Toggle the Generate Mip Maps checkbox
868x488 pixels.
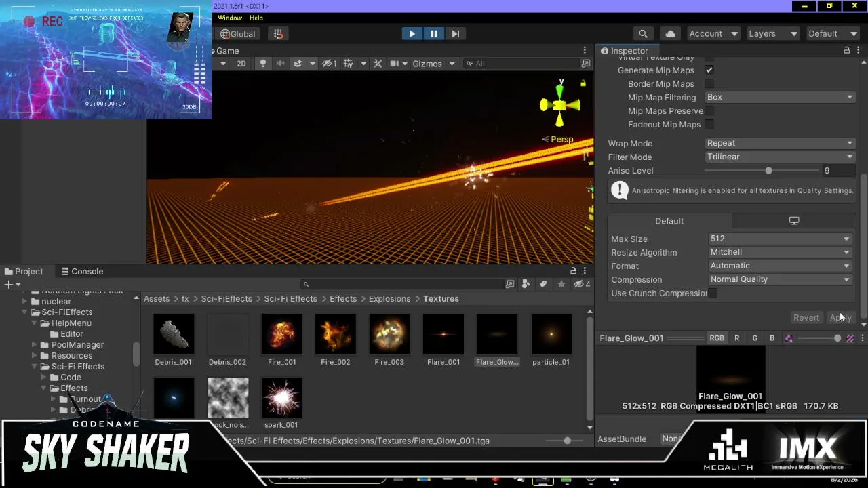[x=709, y=70]
